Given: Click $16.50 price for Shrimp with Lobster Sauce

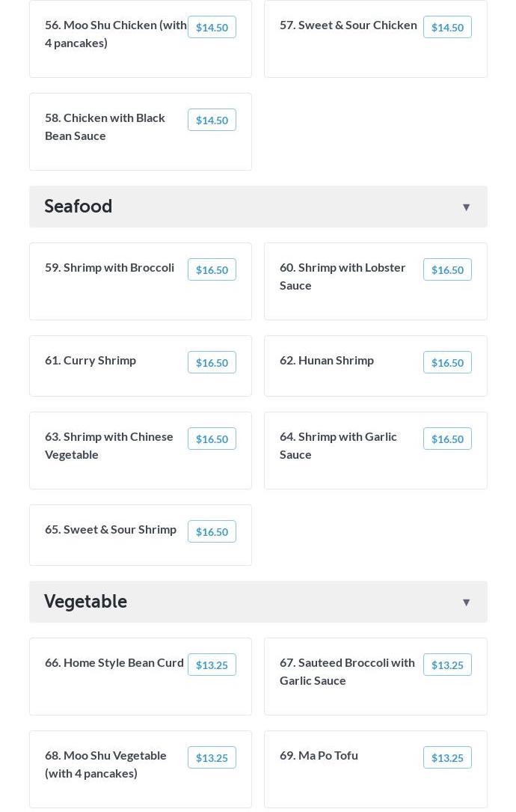Looking at the screenshot, I should point(447,269).
